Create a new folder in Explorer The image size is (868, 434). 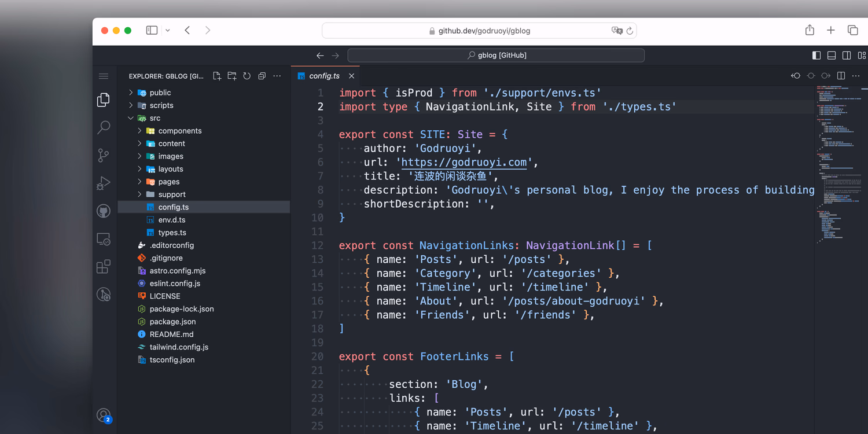point(232,76)
